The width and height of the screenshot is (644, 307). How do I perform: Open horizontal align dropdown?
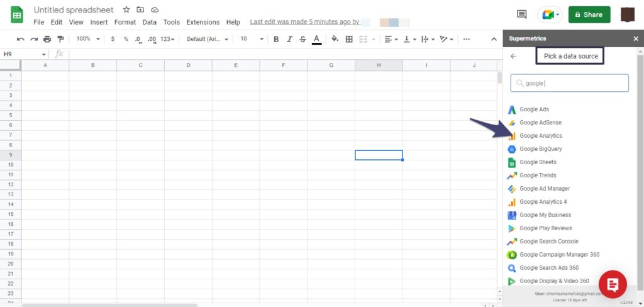point(391,39)
